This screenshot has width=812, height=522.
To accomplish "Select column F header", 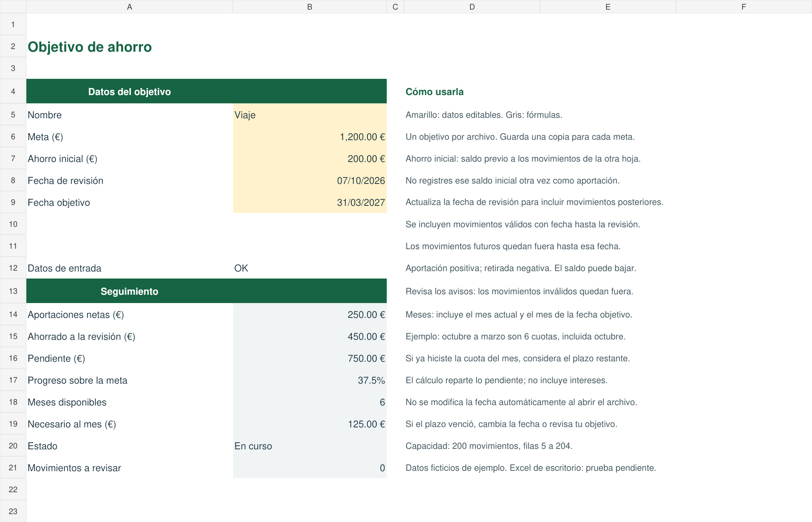I will click(x=744, y=7).
